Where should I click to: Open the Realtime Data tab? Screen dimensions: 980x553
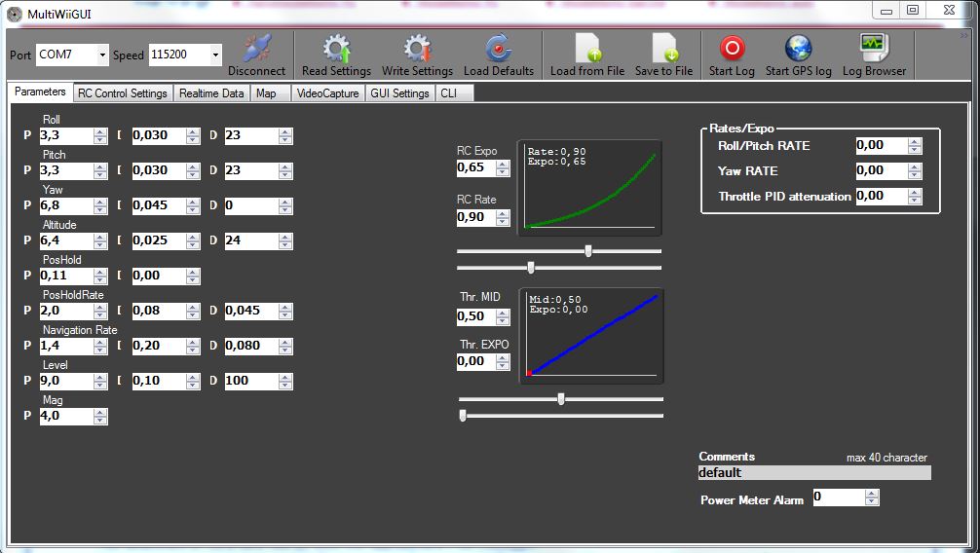211,93
